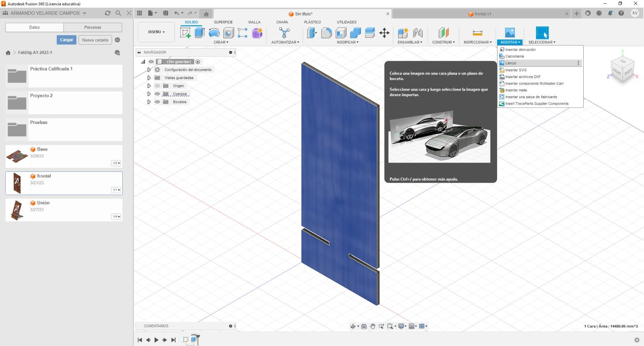Click the Automatizar tool icon
The height and width of the screenshot is (346, 644).
click(x=285, y=33)
